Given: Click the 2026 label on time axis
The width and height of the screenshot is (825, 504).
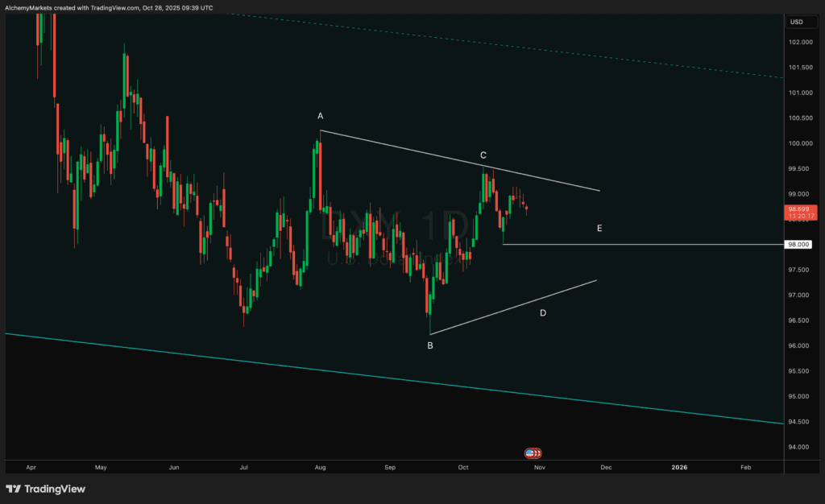Looking at the screenshot, I should [x=679, y=467].
